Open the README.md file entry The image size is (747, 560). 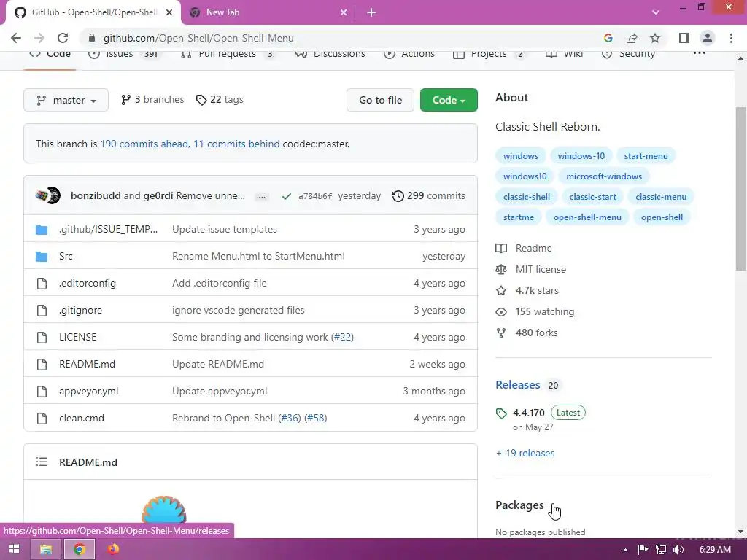coord(88,365)
